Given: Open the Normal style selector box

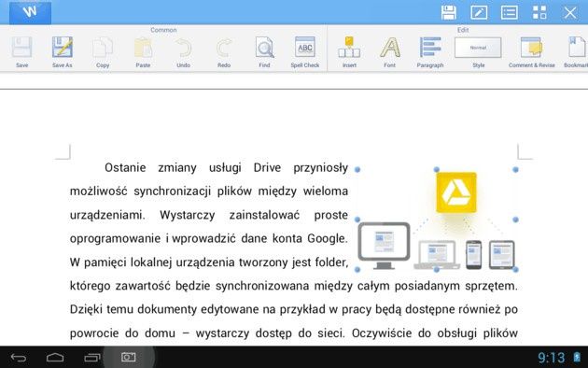Looking at the screenshot, I should [478, 48].
